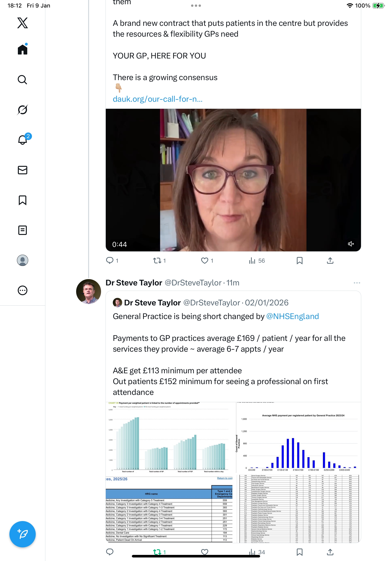
Task: Open options menu on Dr Steve Taylor's post
Action: (x=357, y=283)
